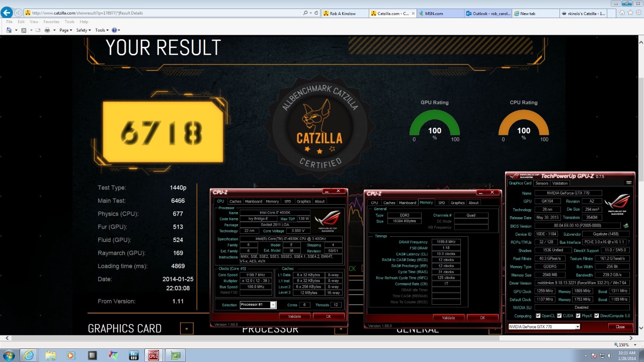Viewport: 644px width, 362px height.
Task: Click Validate in the CPU-Z Memory window
Action: pyautogui.click(x=448, y=318)
